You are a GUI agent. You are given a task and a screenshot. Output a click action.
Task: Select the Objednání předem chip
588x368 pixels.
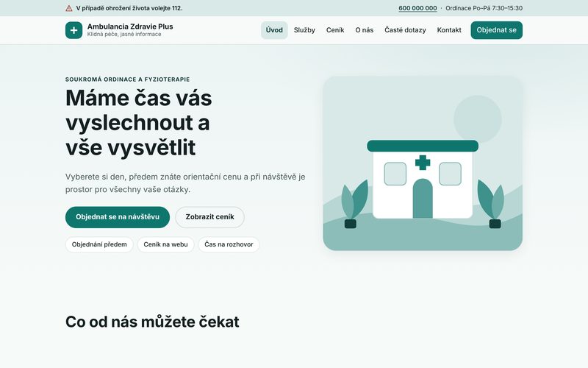(99, 244)
